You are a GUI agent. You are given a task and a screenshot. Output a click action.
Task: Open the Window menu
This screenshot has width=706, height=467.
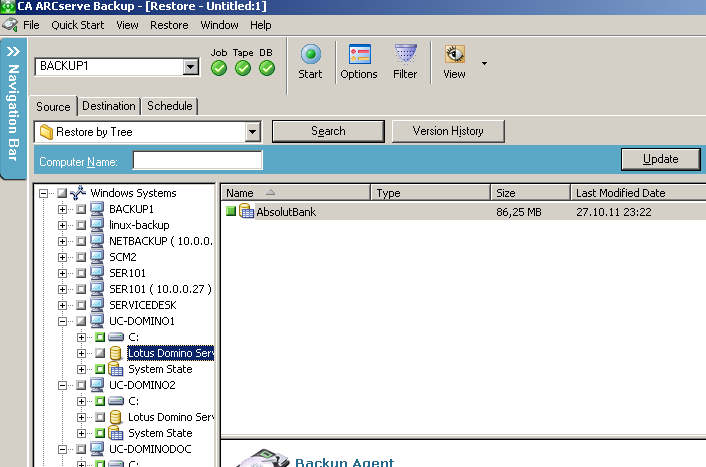tap(219, 25)
